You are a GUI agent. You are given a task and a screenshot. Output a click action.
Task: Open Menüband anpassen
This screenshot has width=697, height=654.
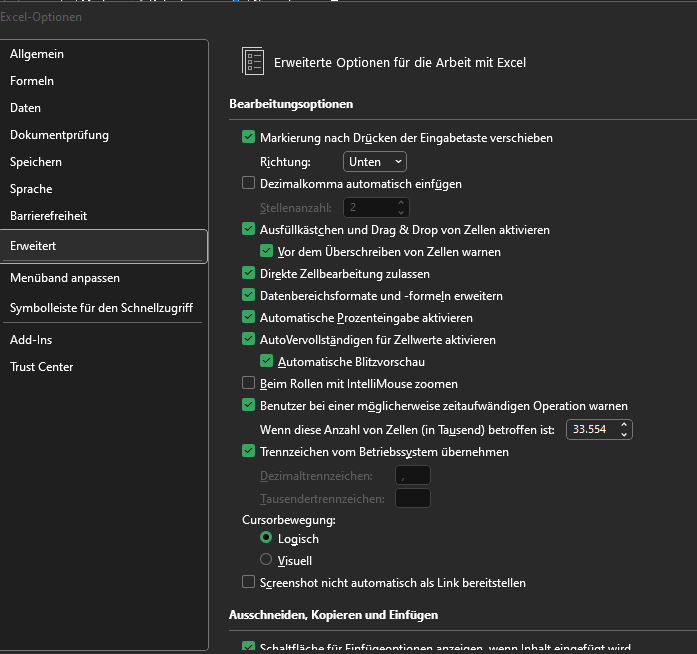[104, 278]
